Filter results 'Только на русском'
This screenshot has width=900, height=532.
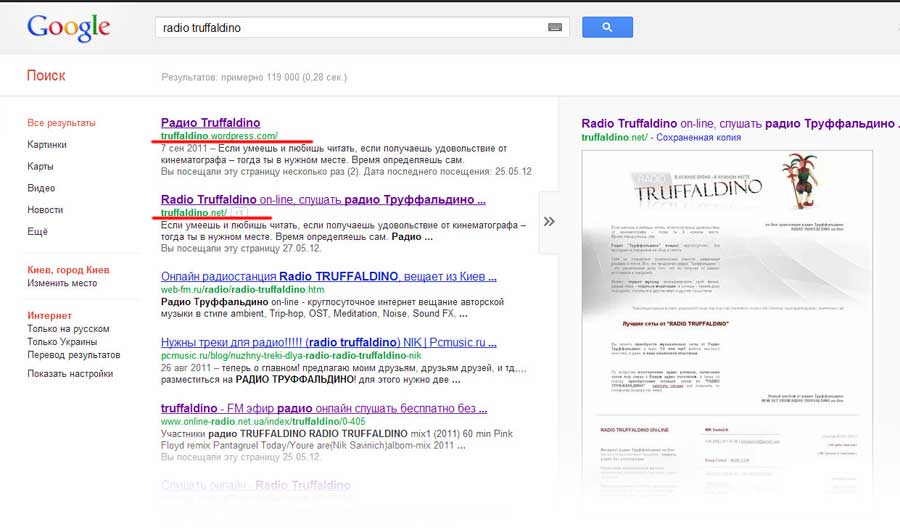tap(68, 329)
